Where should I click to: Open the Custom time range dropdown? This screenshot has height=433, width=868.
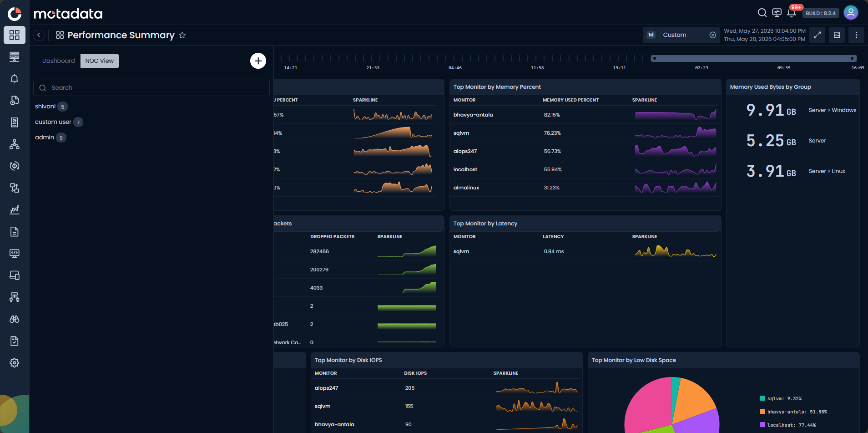[681, 35]
